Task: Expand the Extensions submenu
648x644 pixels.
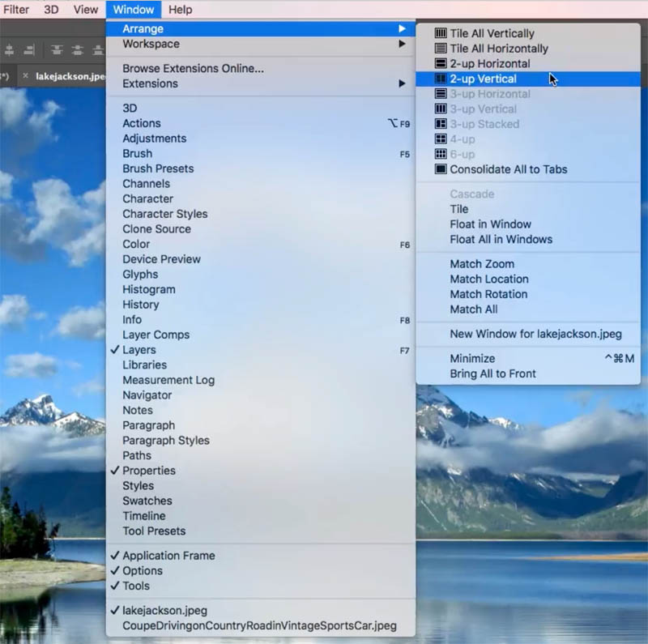Action: tap(260, 83)
